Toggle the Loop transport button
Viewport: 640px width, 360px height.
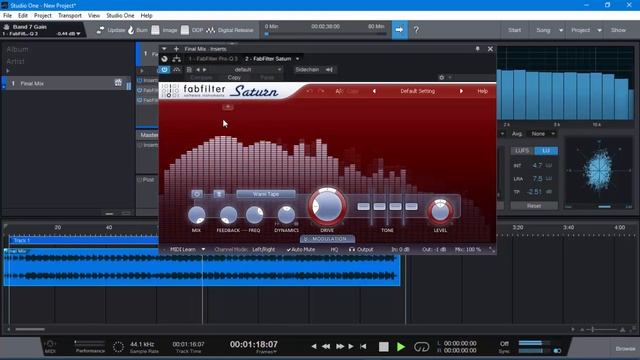click(421, 347)
